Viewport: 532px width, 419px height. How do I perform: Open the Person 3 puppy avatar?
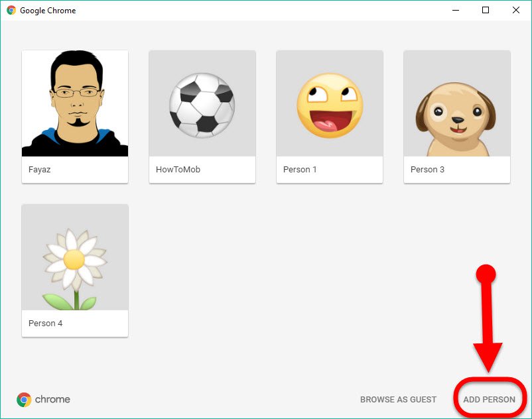pyautogui.click(x=456, y=103)
